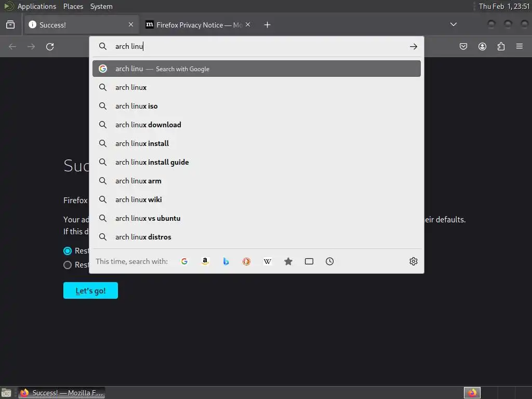Open Firefox View icon

10,25
